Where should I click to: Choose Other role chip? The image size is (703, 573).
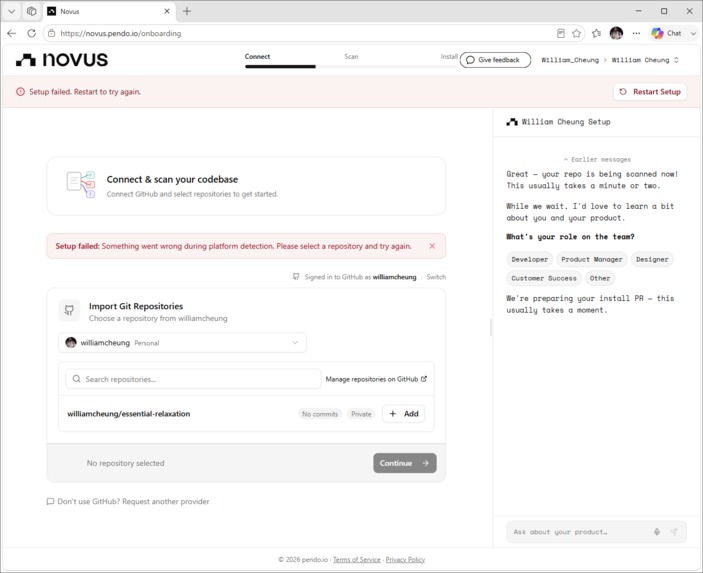coord(600,278)
